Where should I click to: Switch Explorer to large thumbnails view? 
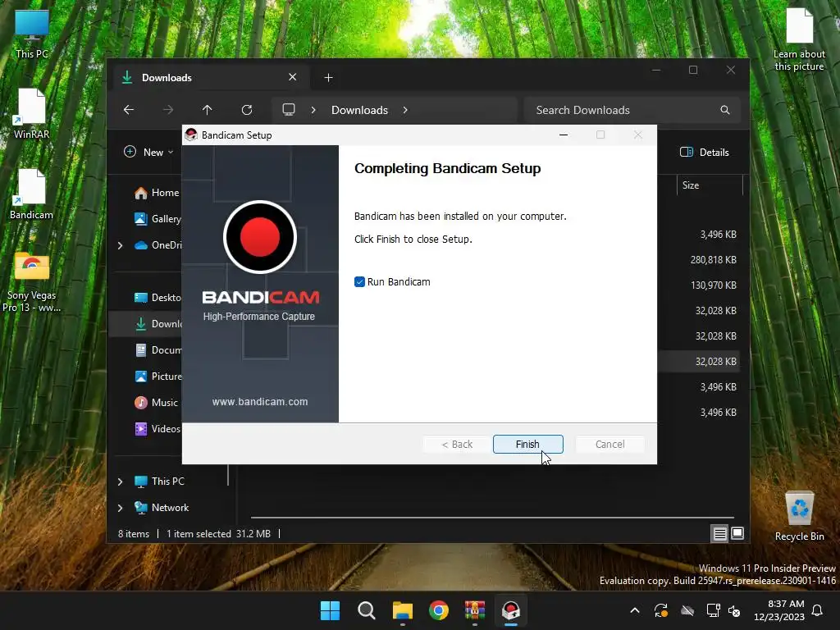[x=737, y=533]
